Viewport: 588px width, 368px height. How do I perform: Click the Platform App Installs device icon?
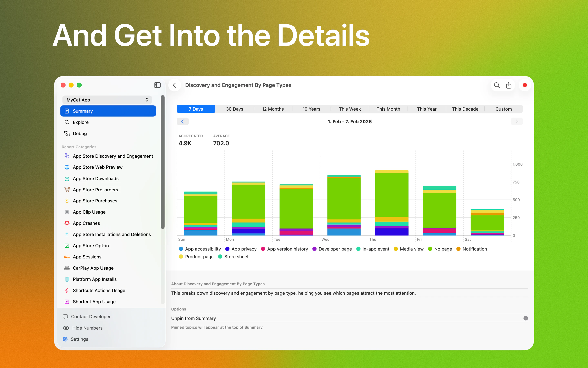click(x=67, y=279)
